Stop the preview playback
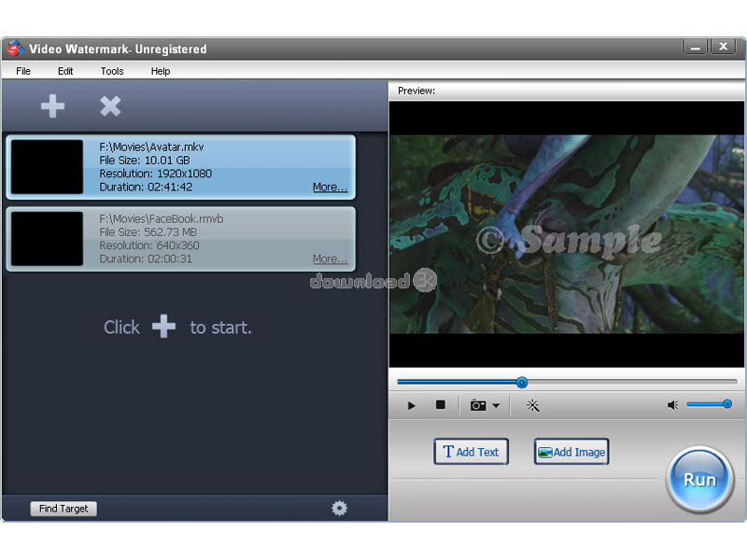The width and height of the screenshot is (747, 560). (x=440, y=405)
